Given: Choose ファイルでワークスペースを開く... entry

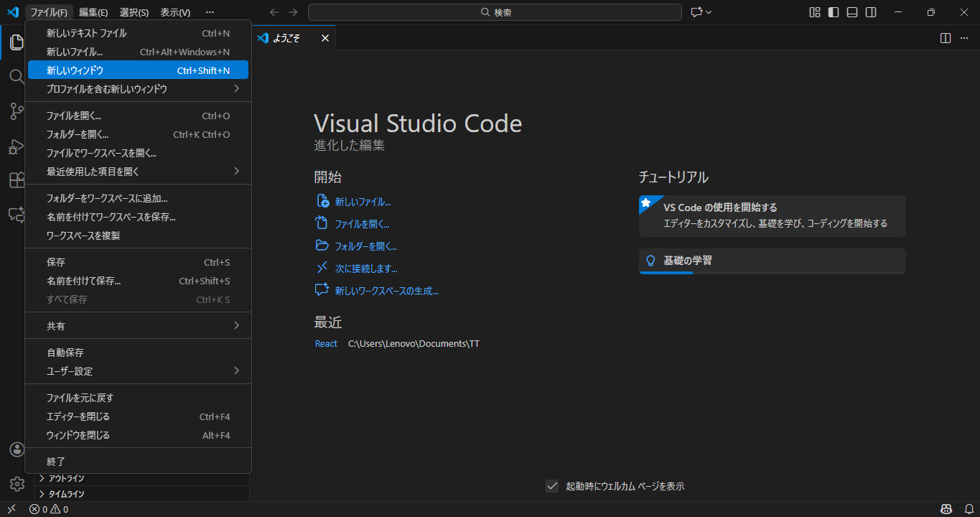Looking at the screenshot, I should 138,153.
